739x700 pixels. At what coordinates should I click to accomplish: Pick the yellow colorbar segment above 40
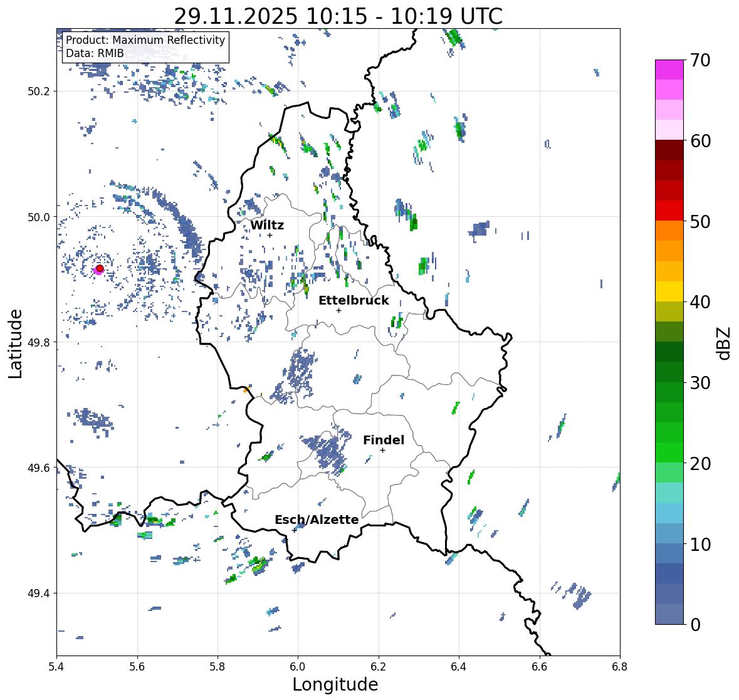(669, 291)
